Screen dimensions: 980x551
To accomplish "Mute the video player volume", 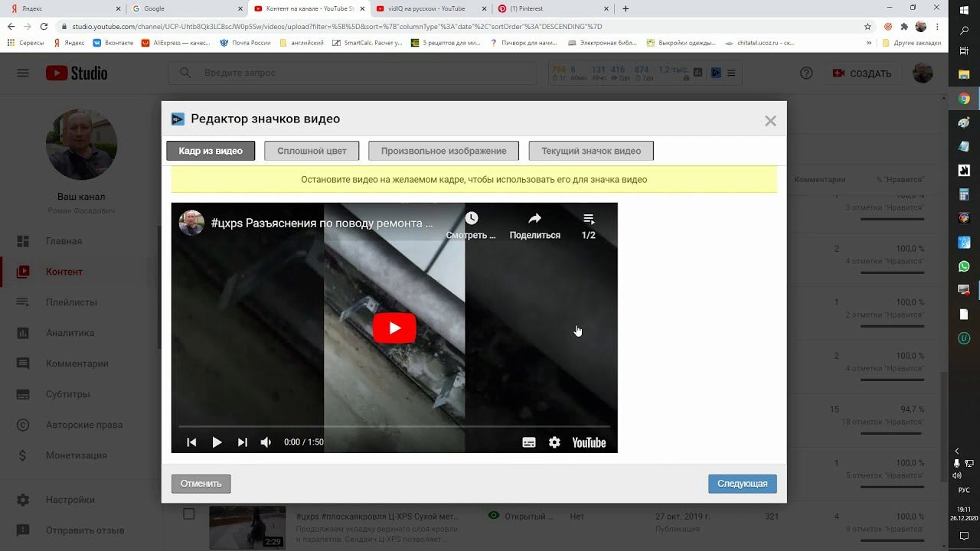I will (266, 442).
